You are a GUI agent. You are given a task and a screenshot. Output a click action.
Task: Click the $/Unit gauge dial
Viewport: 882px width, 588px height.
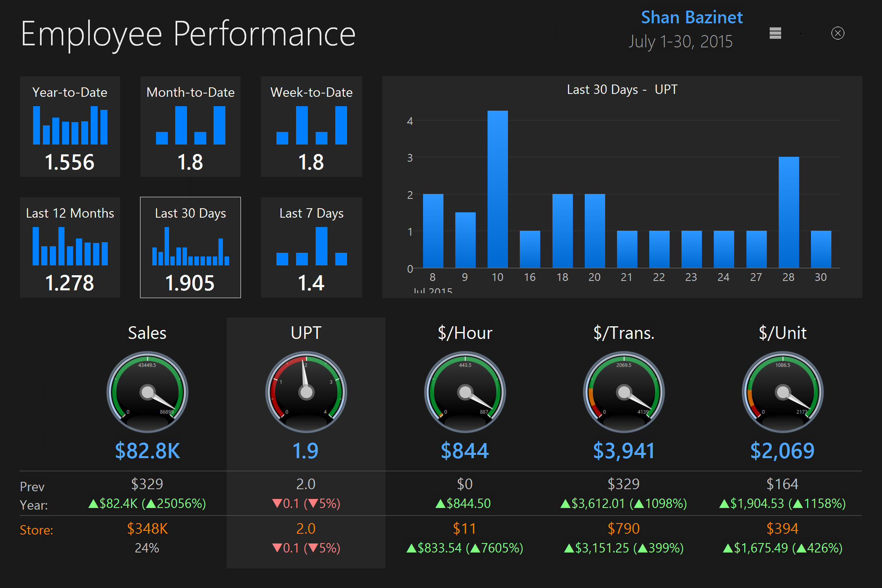(783, 392)
